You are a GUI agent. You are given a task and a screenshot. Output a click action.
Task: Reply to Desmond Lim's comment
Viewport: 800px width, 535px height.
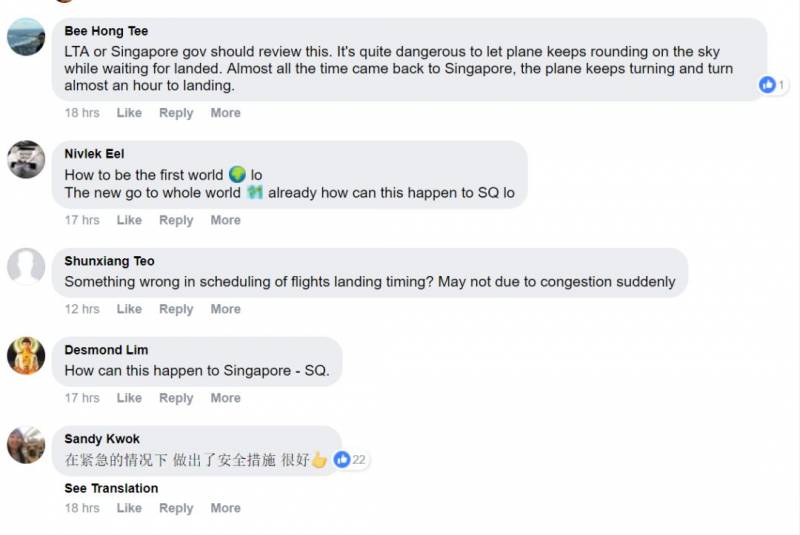(176, 398)
